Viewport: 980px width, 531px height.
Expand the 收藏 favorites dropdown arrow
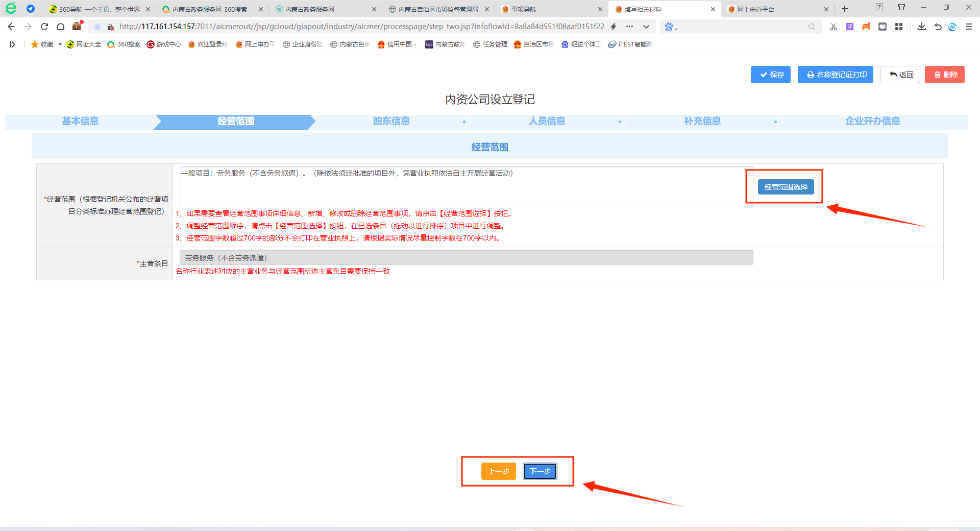pyautogui.click(x=60, y=44)
